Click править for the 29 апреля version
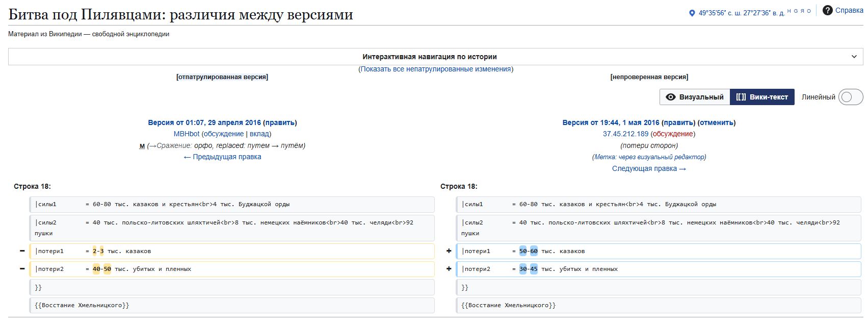Viewport: 868px width, 324px height. [x=280, y=122]
